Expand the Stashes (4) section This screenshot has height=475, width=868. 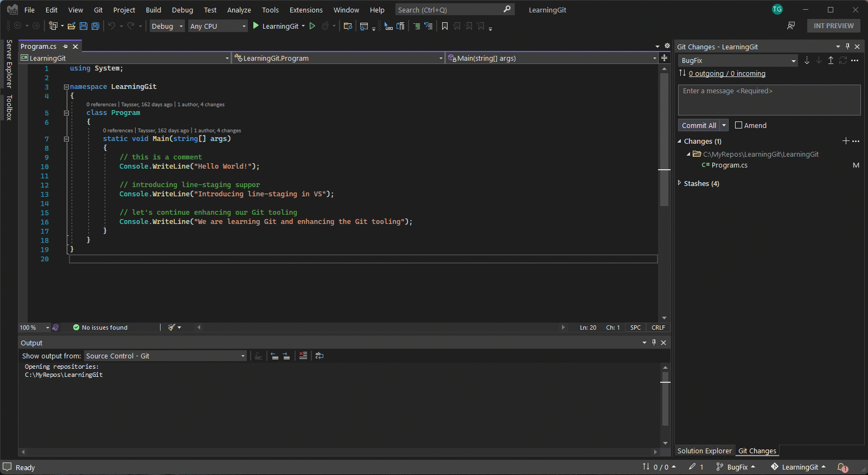[680, 183]
